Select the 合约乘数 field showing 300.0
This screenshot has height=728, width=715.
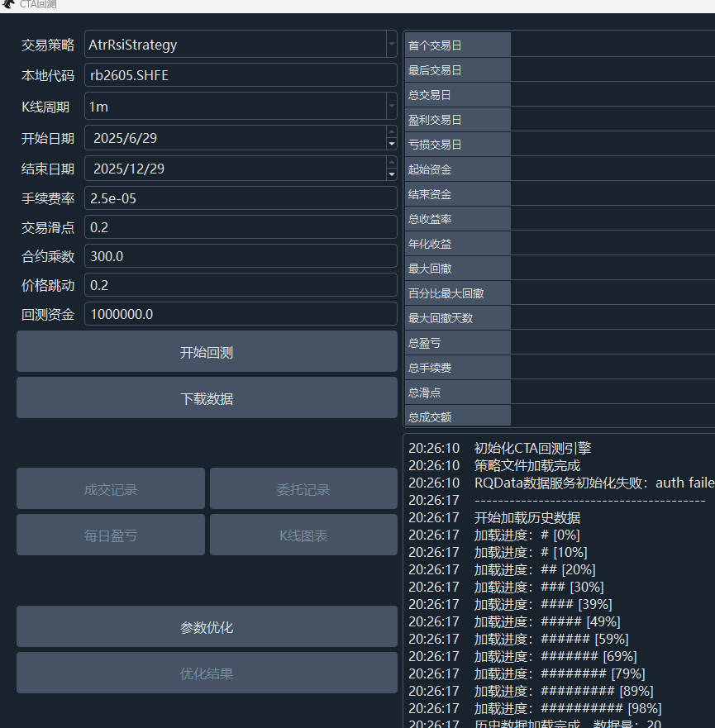[x=241, y=256]
